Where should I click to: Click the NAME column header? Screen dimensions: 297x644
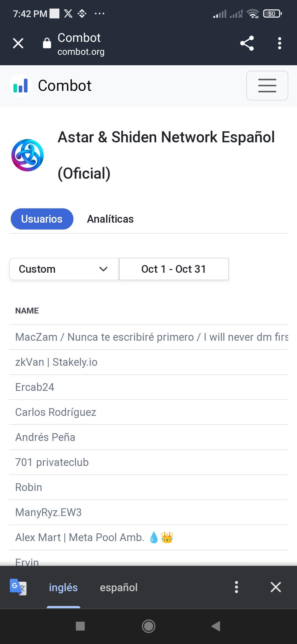click(27, 310)
